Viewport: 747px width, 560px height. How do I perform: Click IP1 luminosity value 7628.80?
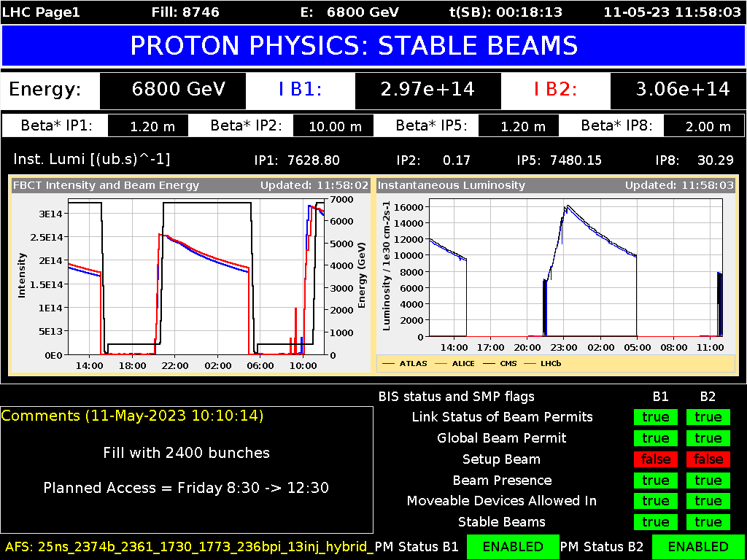pyautogui.click(x=314, y=160)
